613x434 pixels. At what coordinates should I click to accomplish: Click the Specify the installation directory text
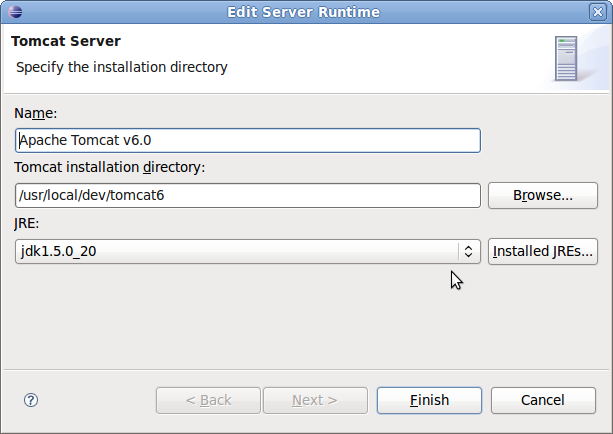[x=122, y=67]
